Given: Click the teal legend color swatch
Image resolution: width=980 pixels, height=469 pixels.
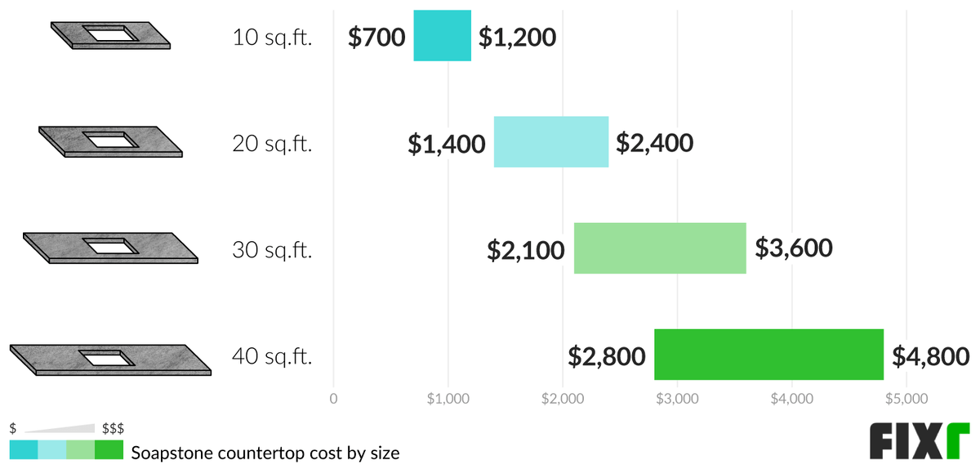Looking at the screenshot, I should click(x=24, y=451).
